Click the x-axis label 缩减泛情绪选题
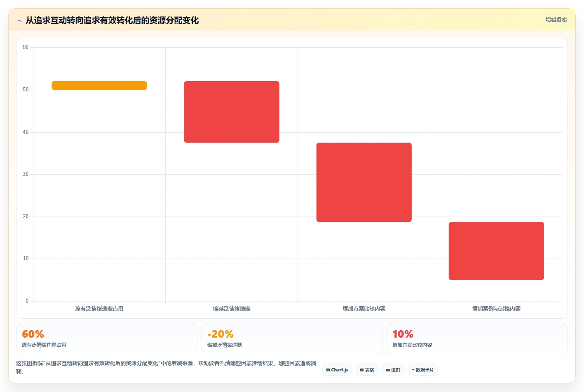The width and height of the screenshot is (584, 392). pyautogui.click(x=232, y=308)
